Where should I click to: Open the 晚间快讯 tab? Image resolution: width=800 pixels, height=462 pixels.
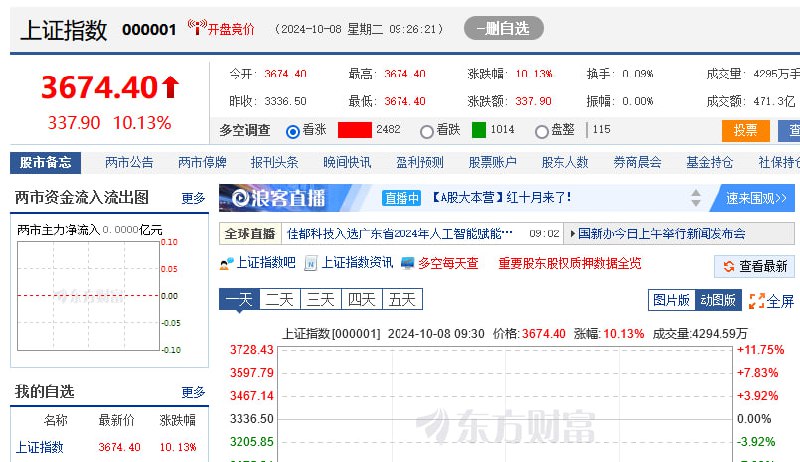coord(347,163)
